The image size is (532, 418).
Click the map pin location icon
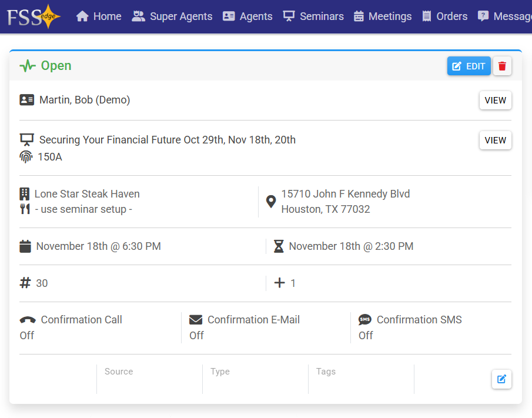270,202
